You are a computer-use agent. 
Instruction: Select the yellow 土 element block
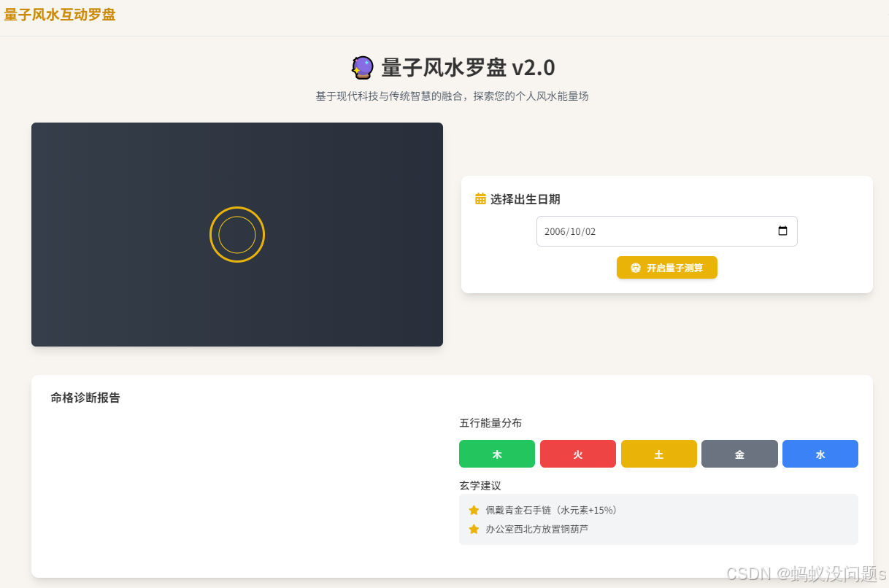pyautogui.click(x=659, y=454)
